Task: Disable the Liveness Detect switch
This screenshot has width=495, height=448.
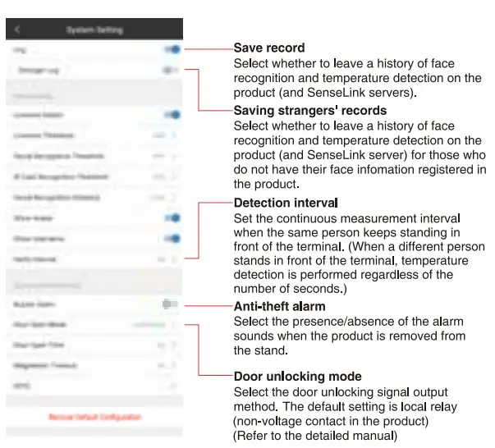Action: pyautogui.click(x=171, y=116)
